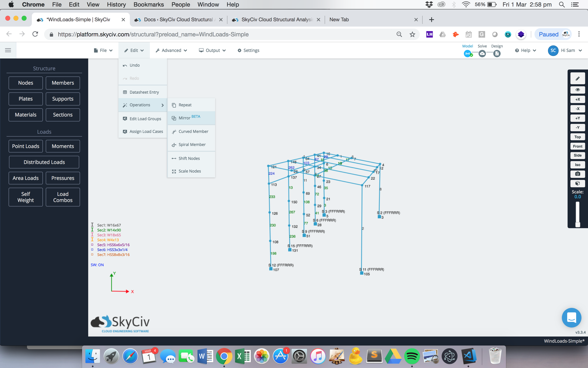Image resolution: width=588 pixels, height=368 pixels.
Task: Open the Nodes panel
Action: point(26,83)
